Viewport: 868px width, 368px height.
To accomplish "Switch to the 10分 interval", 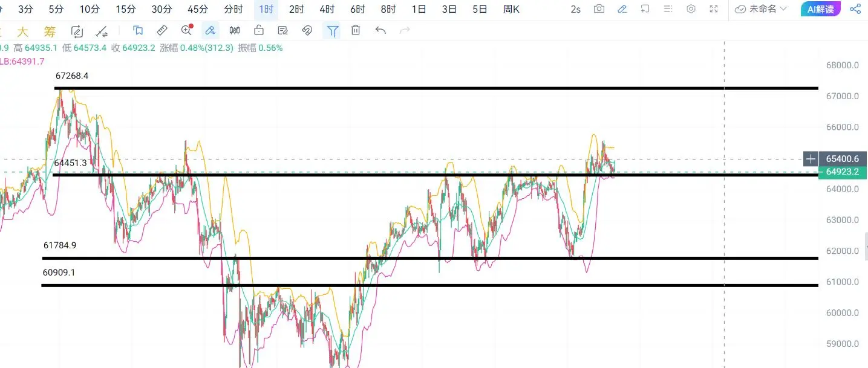I will (x=90, y=9).
